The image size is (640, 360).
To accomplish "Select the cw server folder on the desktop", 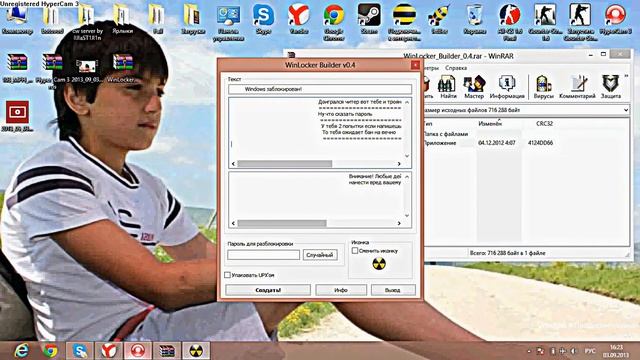I will pyautogui.click(x=87, y=22).
